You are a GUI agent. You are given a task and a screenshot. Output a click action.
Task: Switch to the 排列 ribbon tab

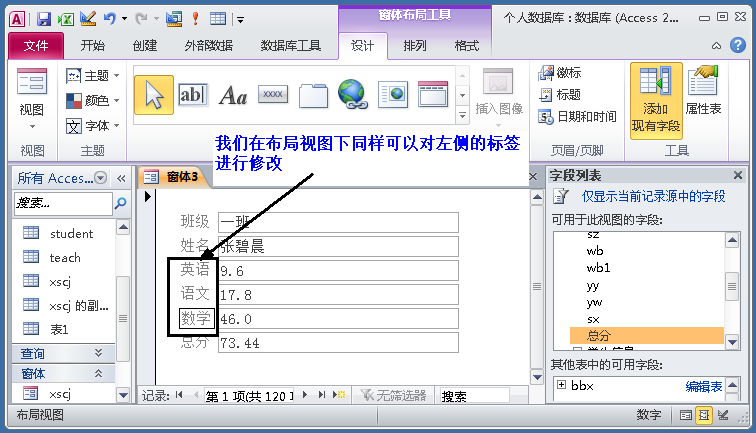[x=415, y=45]
